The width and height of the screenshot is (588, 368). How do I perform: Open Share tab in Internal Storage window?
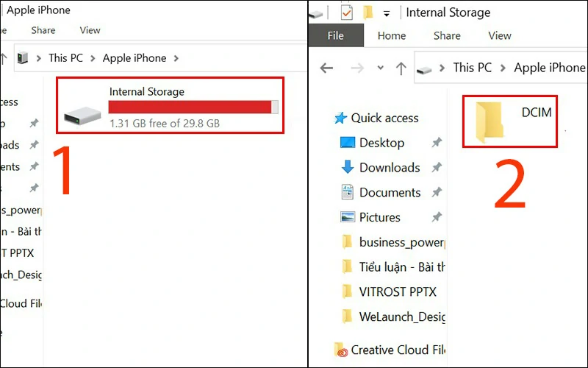coord(447,35)
